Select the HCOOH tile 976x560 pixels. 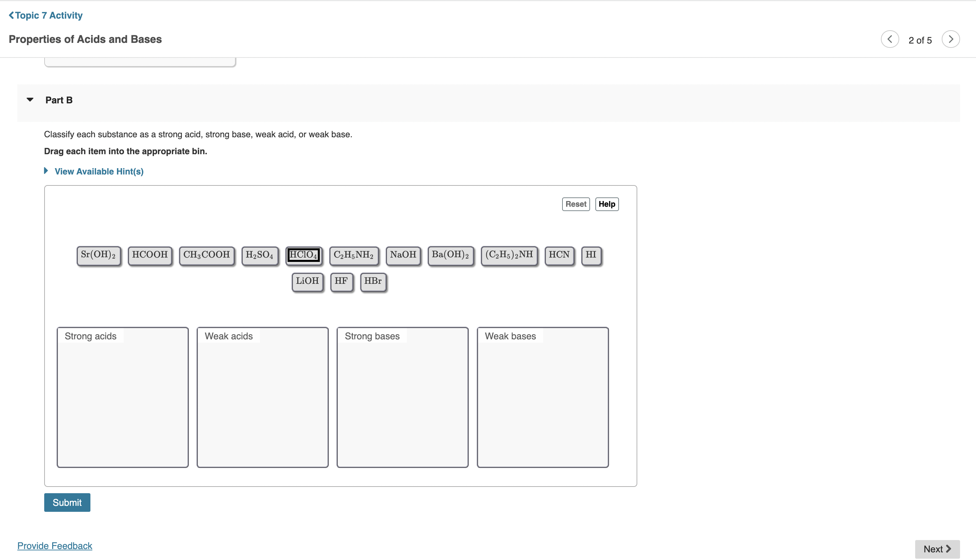(150, 255)
